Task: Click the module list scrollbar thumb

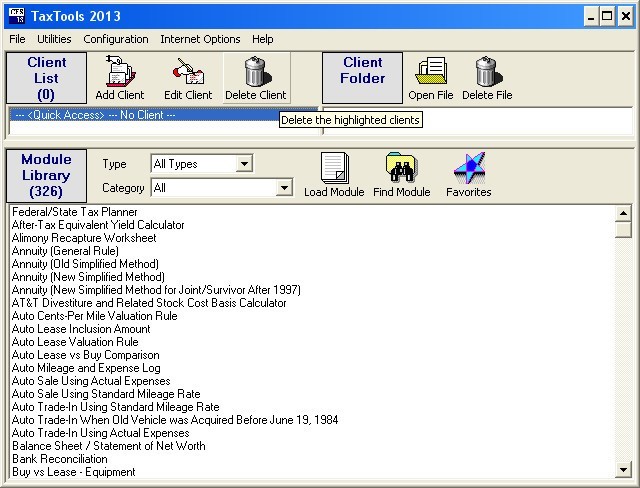Action: click(623, 229)
